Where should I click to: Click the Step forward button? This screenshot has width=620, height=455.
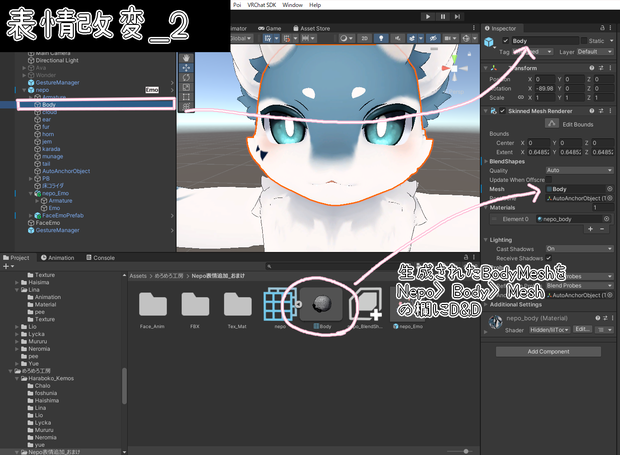(457, 17)
